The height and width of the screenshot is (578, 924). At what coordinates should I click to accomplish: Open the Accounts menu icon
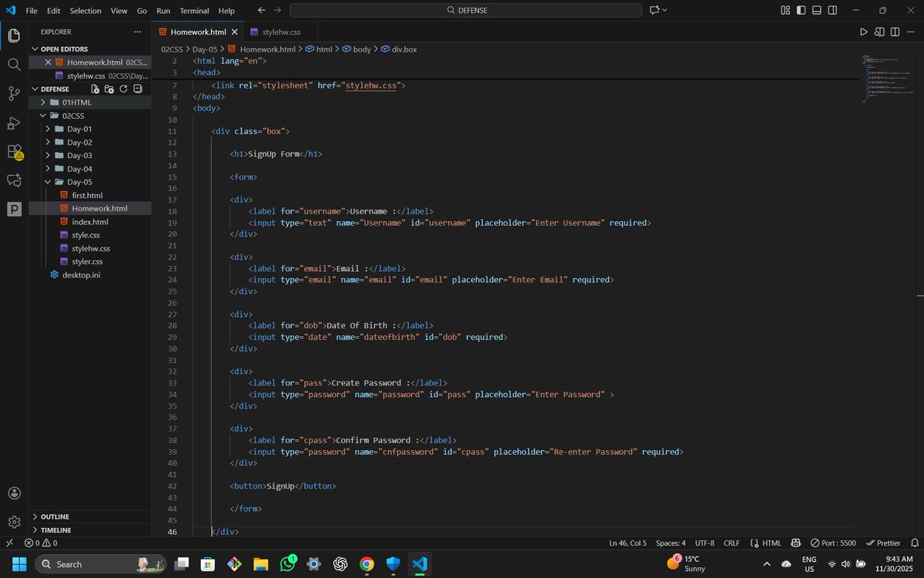click(x=14, y=493)
